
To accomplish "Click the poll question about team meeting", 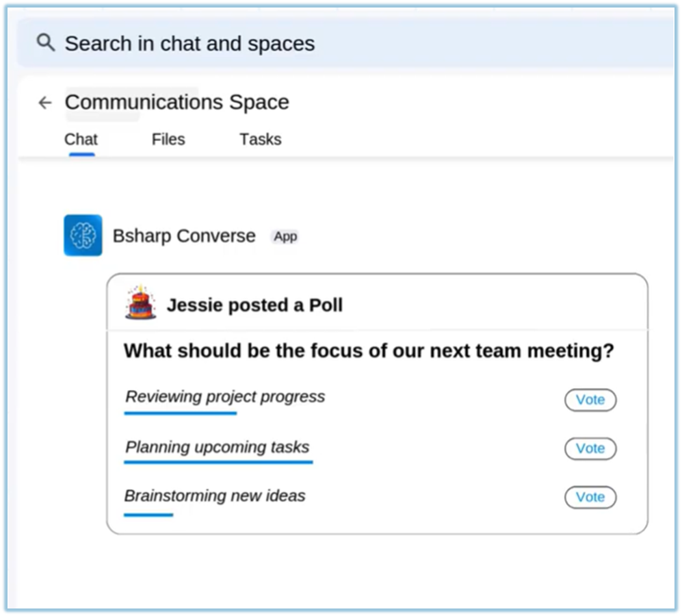I will (369, 351).
